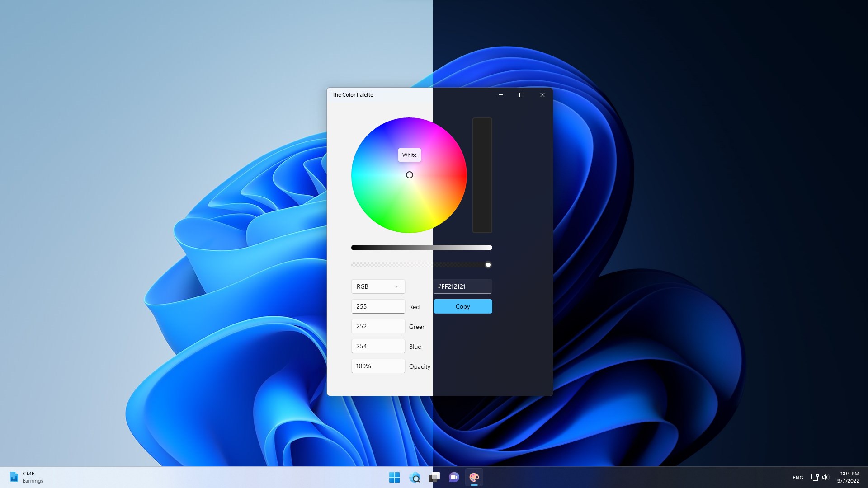Launch the Teams Chat taskbar icon
The height and width of the screenshot is (488, 868).
pyautogui.click(x=454, y=477)
